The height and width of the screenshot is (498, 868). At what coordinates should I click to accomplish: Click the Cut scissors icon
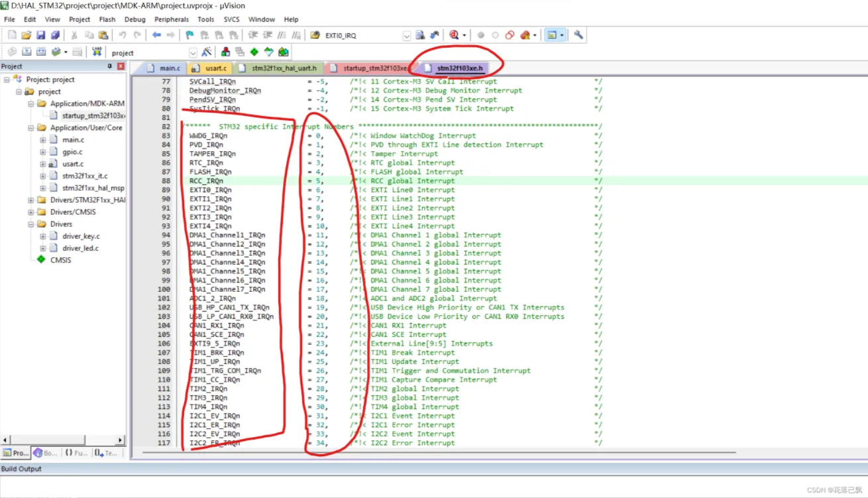click(x=74, y=34)
